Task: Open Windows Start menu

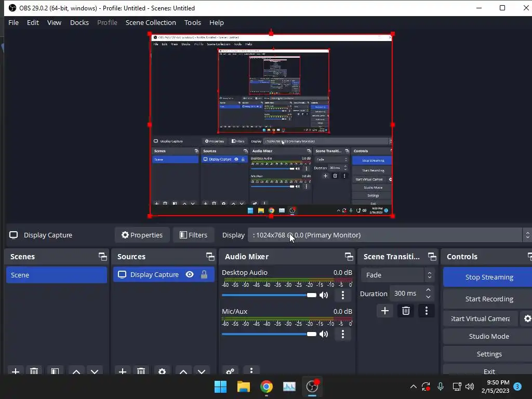Action: click(220, 387)
